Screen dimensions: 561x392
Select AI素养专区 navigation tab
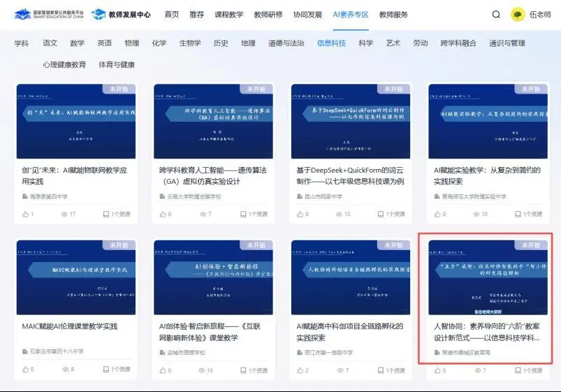[x=351, y=15]
